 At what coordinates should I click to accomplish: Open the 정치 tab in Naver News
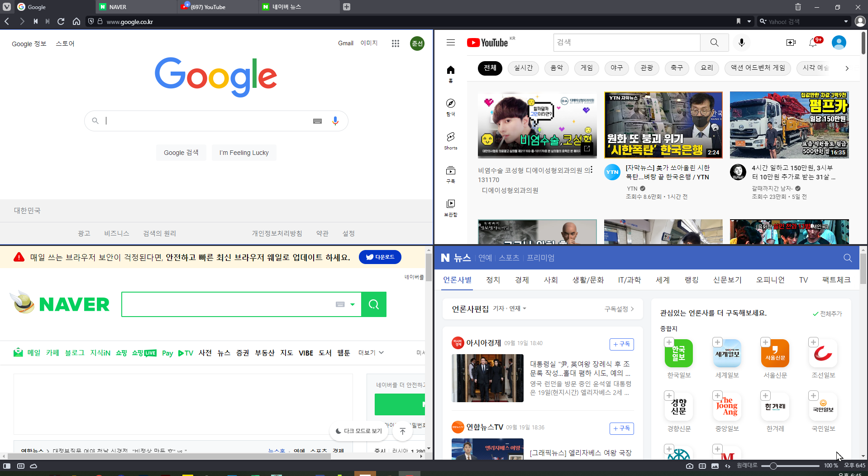493,280
